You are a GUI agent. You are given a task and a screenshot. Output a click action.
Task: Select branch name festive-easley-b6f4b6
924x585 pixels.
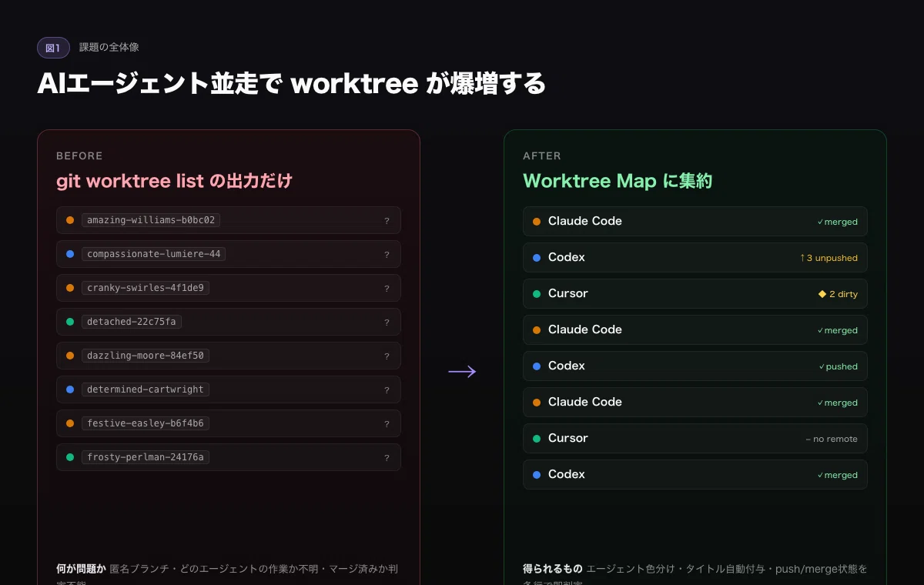[x=146, y=423]
